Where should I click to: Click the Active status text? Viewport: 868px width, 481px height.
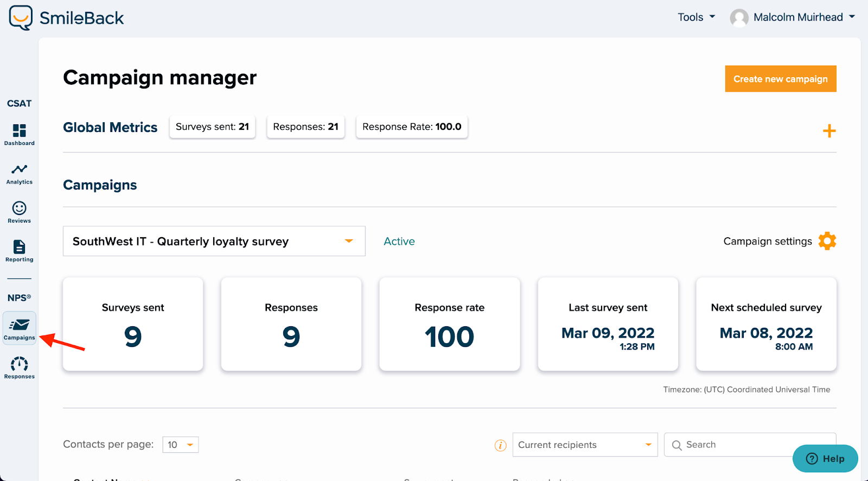(x=399, y=241)
